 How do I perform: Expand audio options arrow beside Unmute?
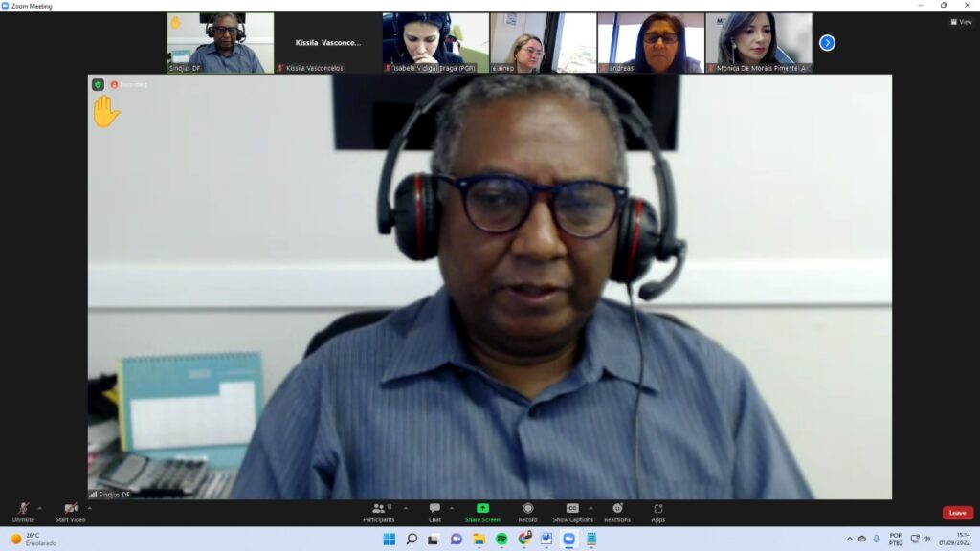pyautogui.click(x=39, y=508)
